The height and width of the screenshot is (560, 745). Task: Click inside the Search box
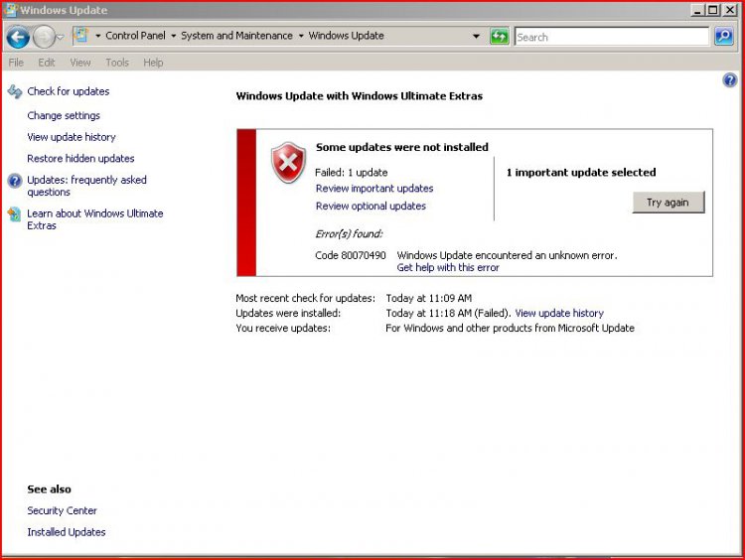(x=611, y=37)
